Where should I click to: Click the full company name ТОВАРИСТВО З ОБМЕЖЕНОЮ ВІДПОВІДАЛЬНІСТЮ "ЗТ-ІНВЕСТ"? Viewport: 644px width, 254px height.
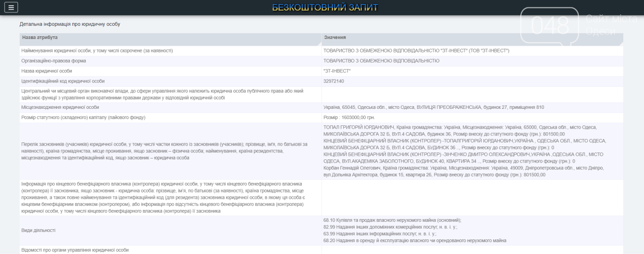tap(416, 51)
